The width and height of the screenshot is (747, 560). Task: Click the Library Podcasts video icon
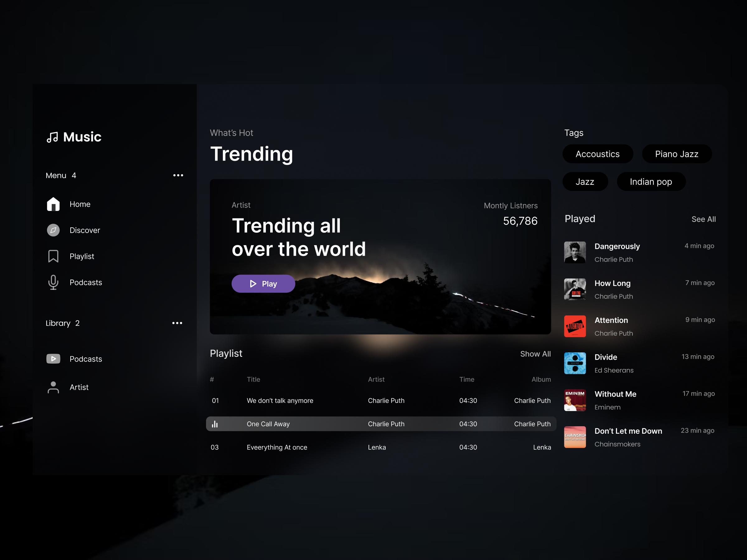(53, 358)
